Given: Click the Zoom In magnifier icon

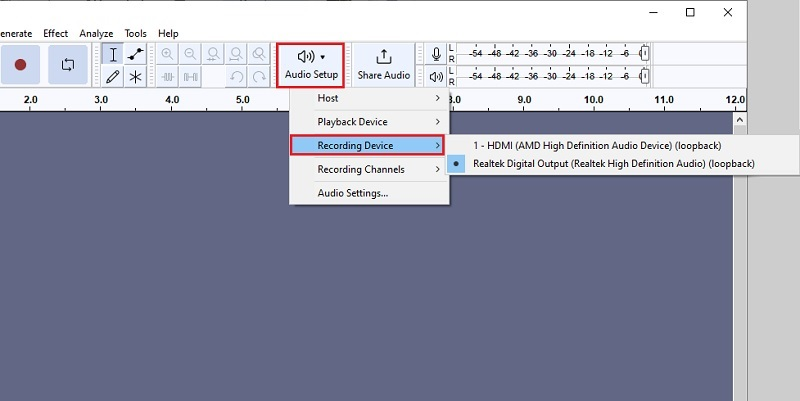Looking at the screenshot, I should (x=167, y=54).
